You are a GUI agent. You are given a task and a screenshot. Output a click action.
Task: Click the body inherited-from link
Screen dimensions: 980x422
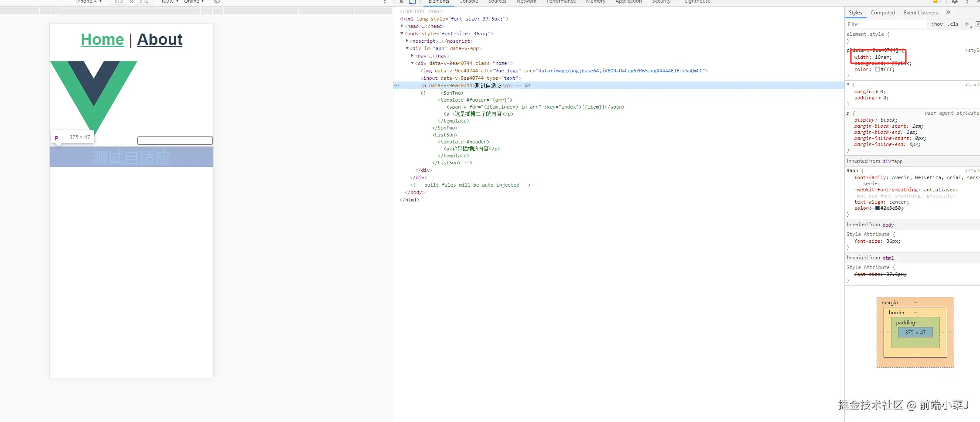pos(888,225)
